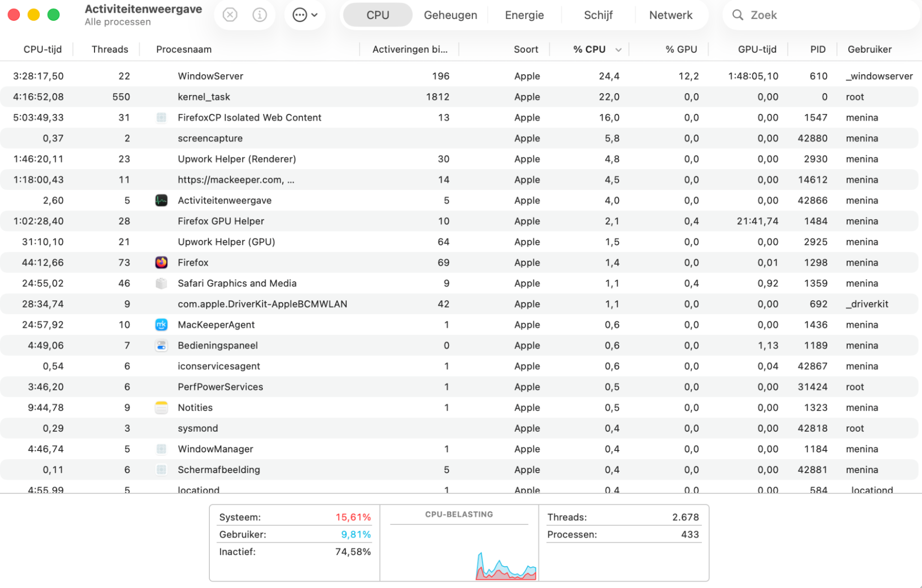The width and height of the screenshot is (922, 588).
Task: Click the Zoek search field
Action: (821, 15)
